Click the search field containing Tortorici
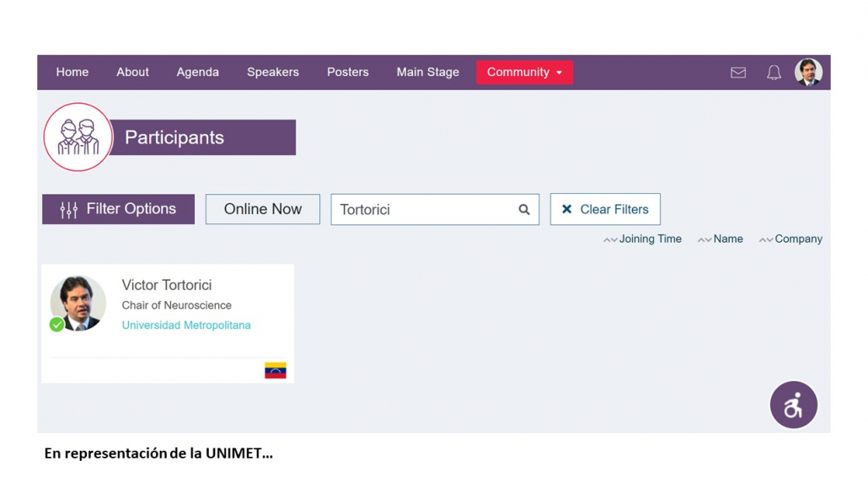Viewport: 868px width, 488px height. (x=435, y=209)
